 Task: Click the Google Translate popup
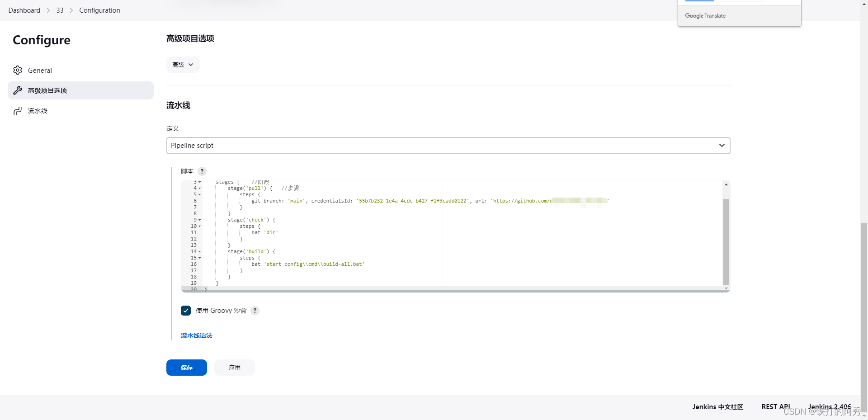[740, 13]
